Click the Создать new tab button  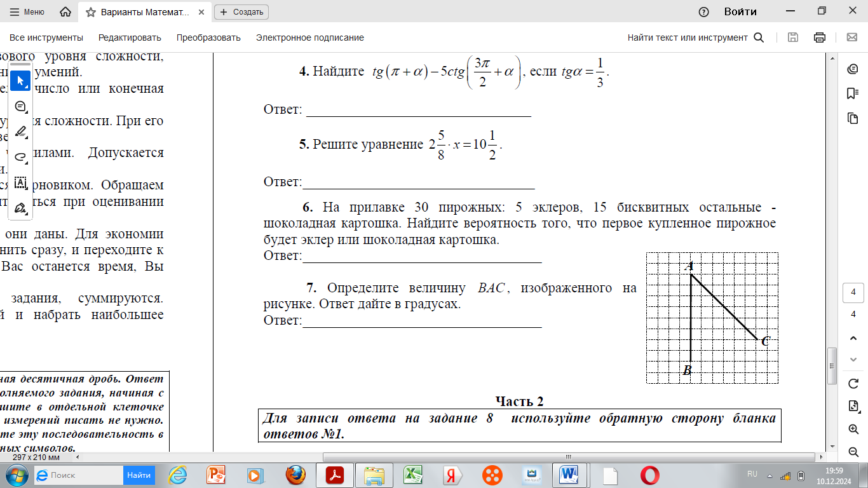(241, 11)
